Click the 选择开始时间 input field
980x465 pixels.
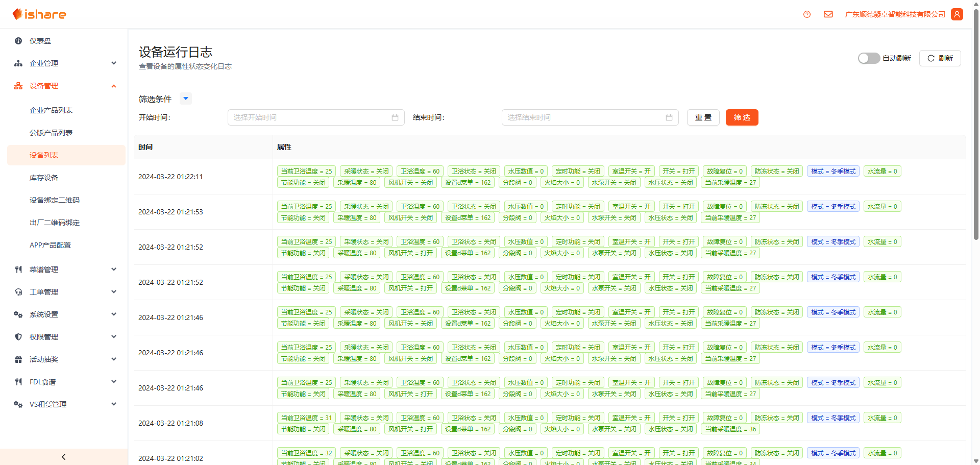[309, 117]
